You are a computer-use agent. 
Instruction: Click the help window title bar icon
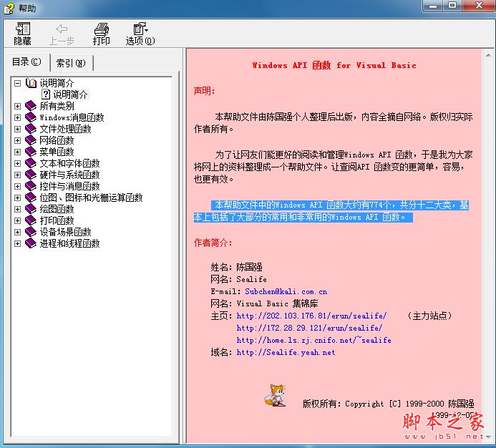(x=9, y=8)
